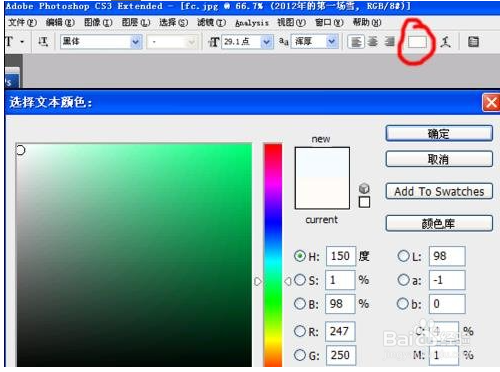
Task: Open the 滤镜 menu
Action: pyautogui.click(x=211, y=23)
